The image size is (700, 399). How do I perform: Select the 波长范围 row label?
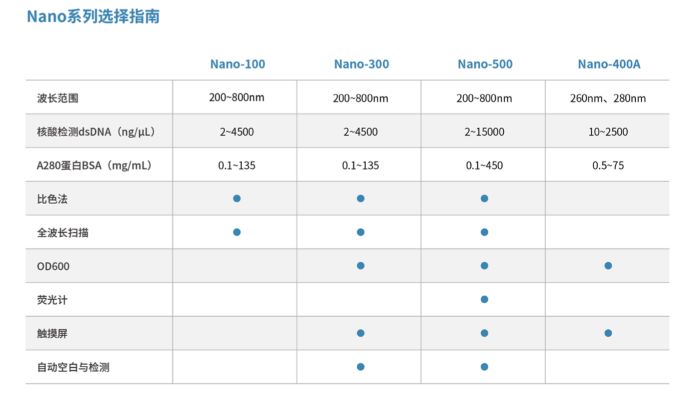pyautogui.click(x=58, y=98)
